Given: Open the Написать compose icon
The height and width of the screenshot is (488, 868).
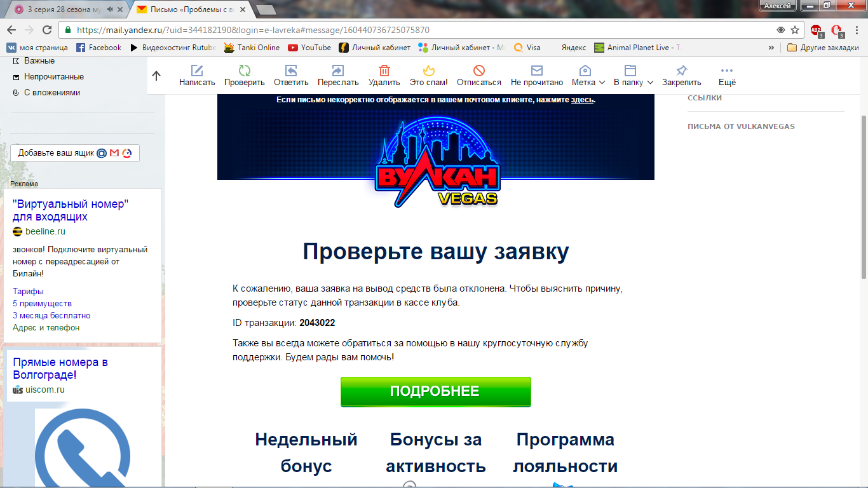Looking at the screenshot, I should (197, 76).
